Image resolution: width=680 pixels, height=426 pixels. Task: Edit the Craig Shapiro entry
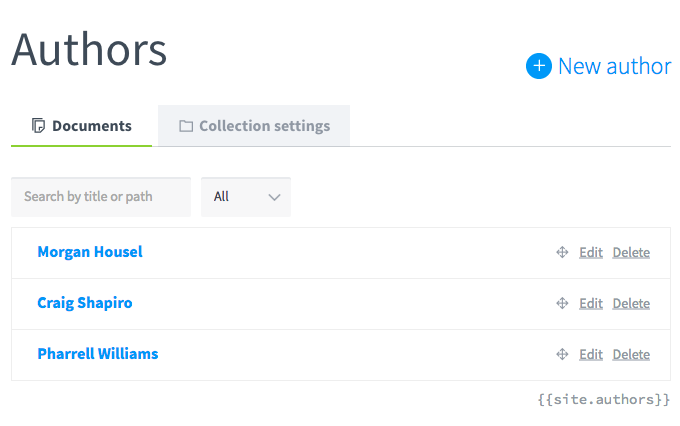click(591, 303)
